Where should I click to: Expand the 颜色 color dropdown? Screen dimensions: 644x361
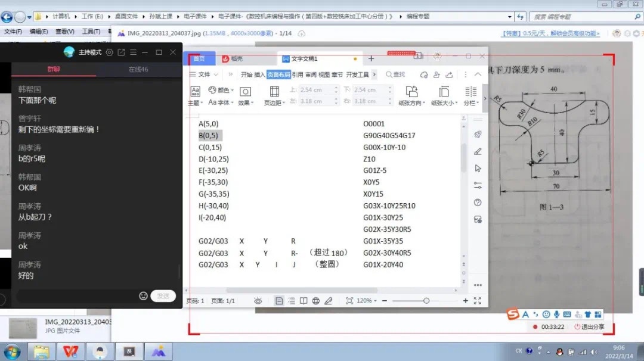click(221, 91)
